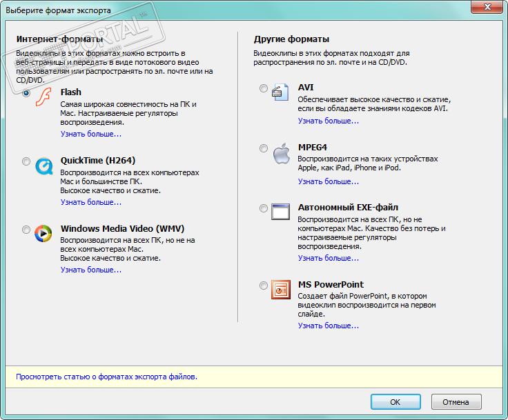Viewport: 508px width, 420px height.
Task: Click the Интернет-форматы section title
Action: pos(59,39)
